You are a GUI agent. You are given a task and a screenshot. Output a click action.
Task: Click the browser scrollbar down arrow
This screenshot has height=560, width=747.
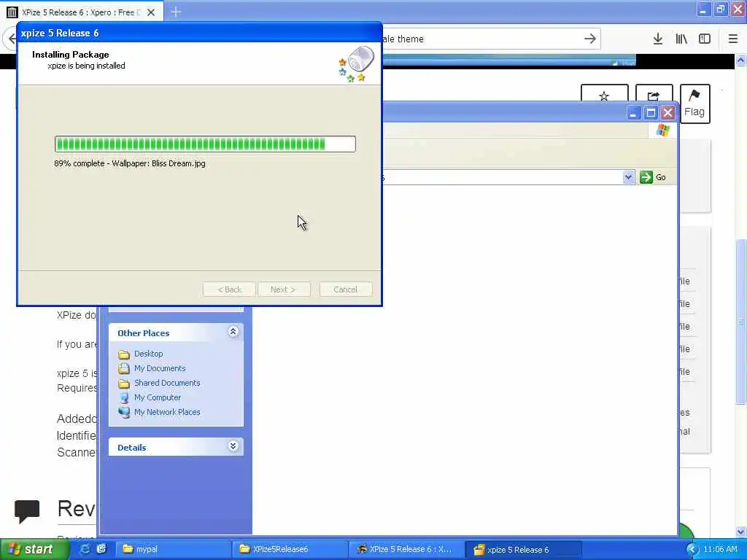[741, 532]
